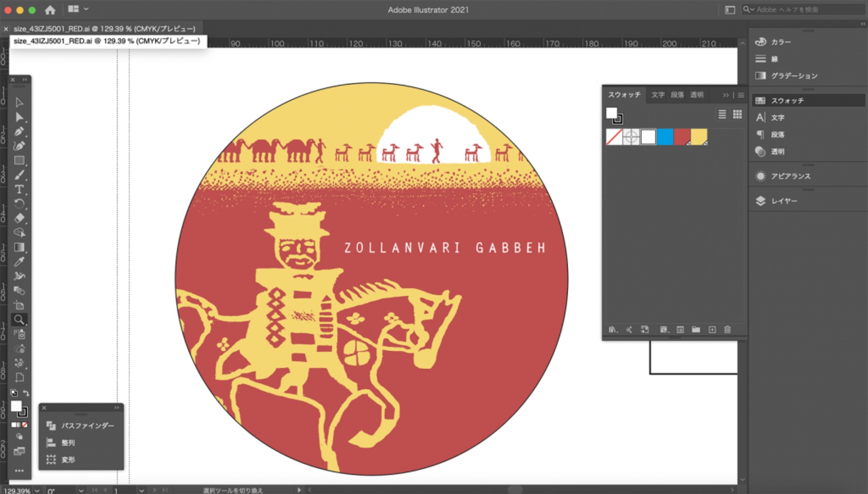
Task: Select the Rotate tool
Action: pos(19,204)
